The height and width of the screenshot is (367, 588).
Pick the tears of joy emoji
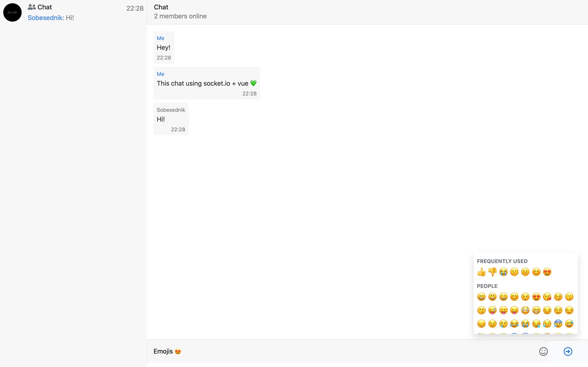[x=514, y=324]
